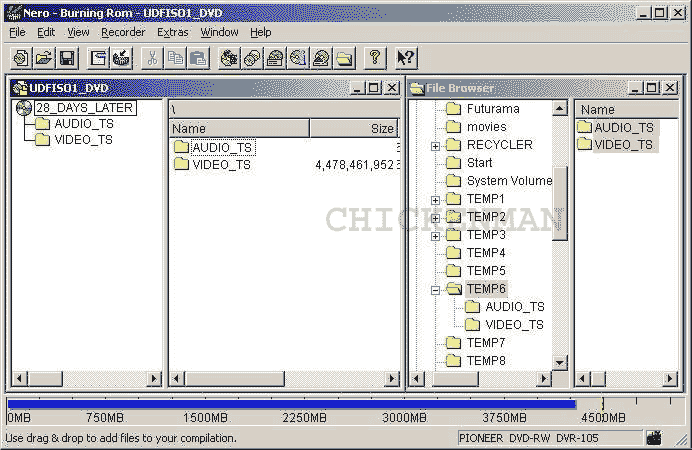
Task: Click the yellow question mark help icon
Action: click(x=375, y=58)
